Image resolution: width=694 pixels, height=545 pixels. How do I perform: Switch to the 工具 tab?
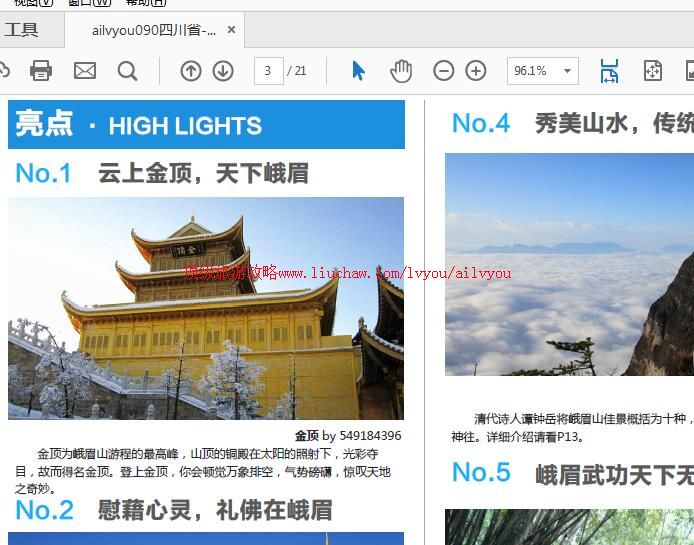tap(22, 30)
